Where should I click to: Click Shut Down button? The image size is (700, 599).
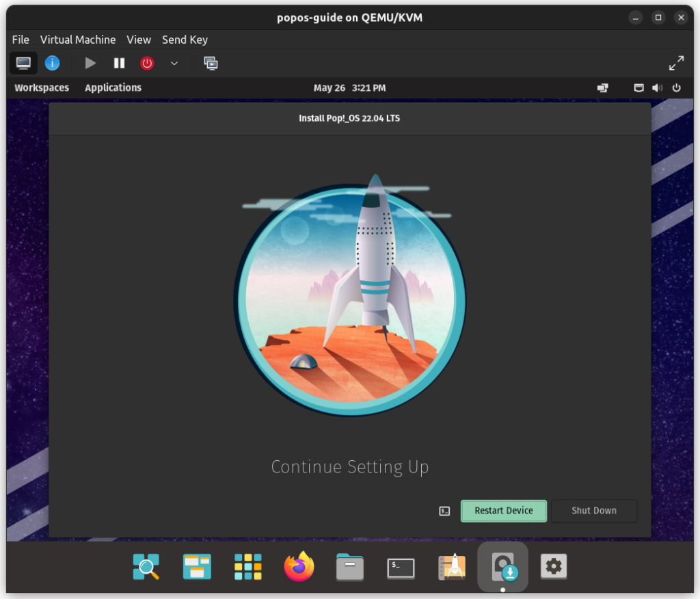[x=594, y=511]
